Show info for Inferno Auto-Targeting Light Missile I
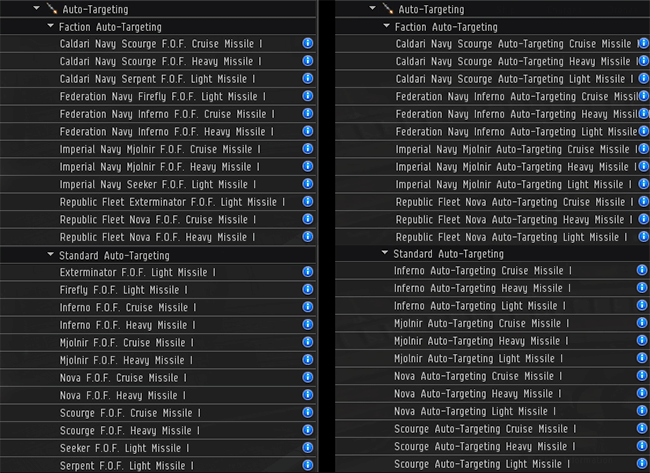650x473 pixels. coord(642,305)
